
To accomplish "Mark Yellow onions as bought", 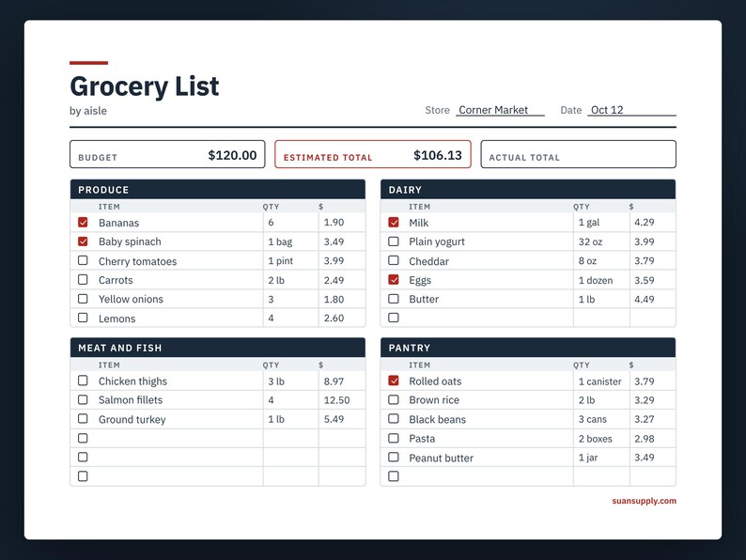I will [83, 298].
